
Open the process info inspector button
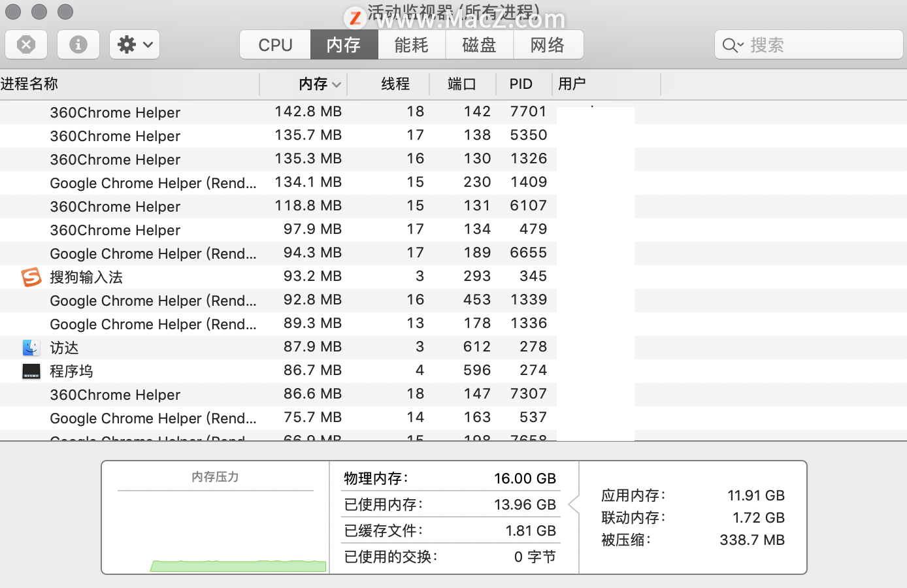coord(78,44)
